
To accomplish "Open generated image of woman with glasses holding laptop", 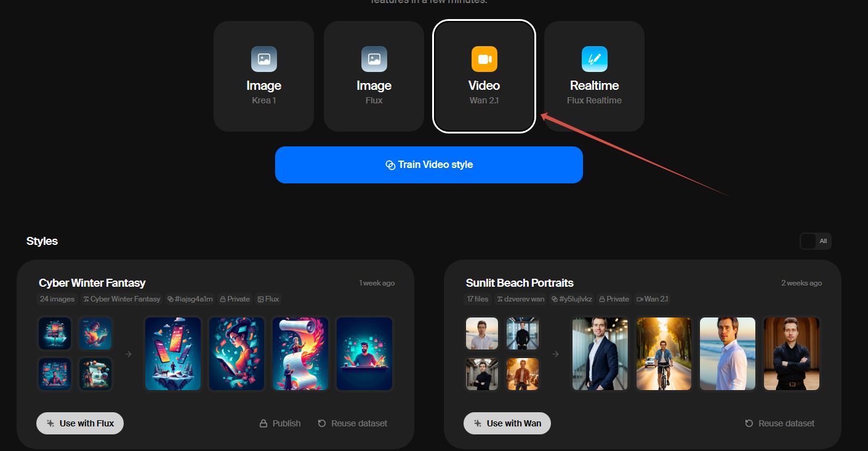I will (237, 354).
